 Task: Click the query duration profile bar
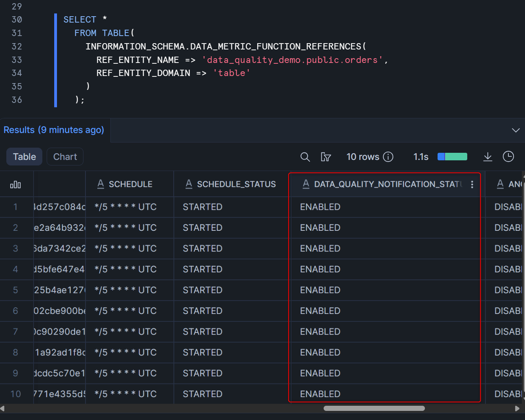452,157
